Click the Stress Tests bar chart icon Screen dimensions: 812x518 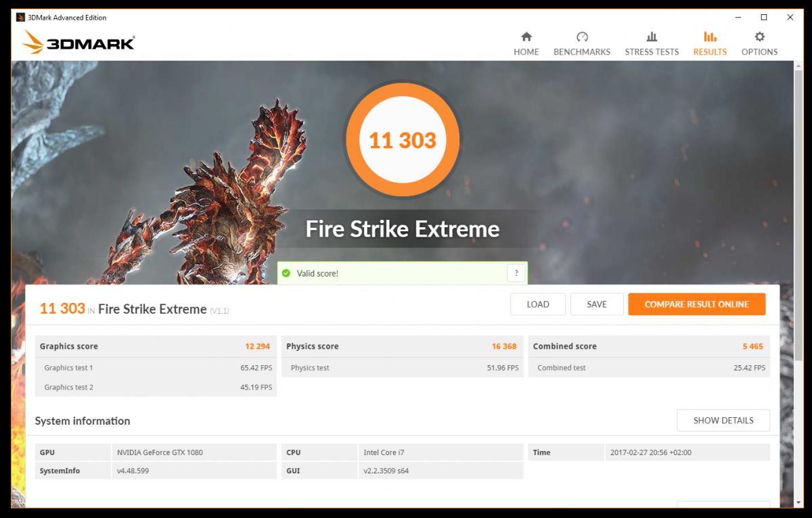[x=652, y=37]
